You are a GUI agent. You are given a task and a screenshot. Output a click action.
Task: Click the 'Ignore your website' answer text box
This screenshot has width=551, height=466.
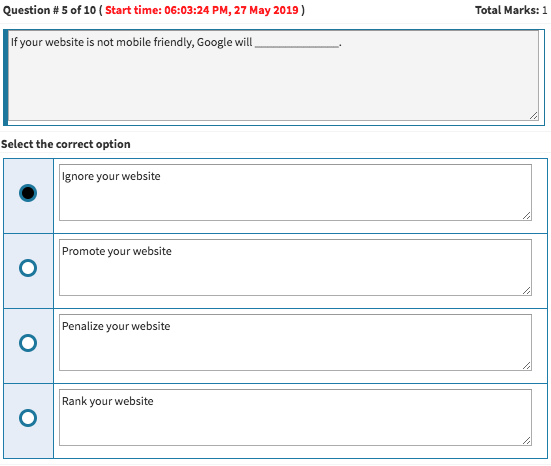[x=295, y=193]
